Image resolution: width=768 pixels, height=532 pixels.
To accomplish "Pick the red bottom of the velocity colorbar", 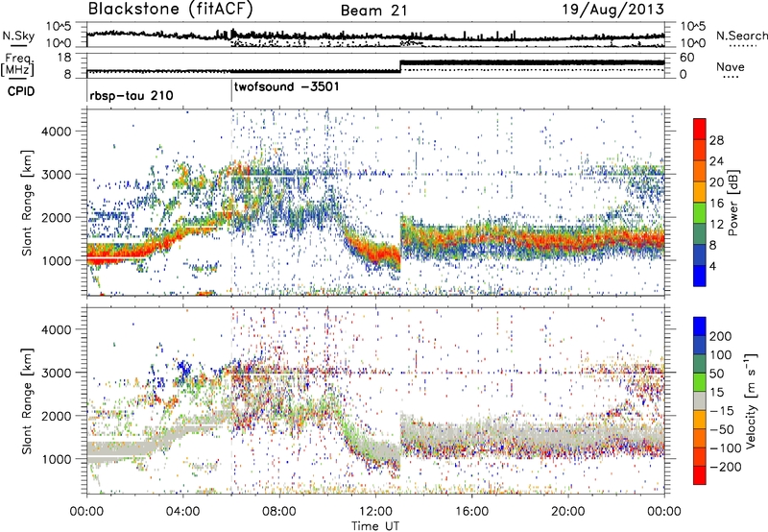I will point(700,475).
